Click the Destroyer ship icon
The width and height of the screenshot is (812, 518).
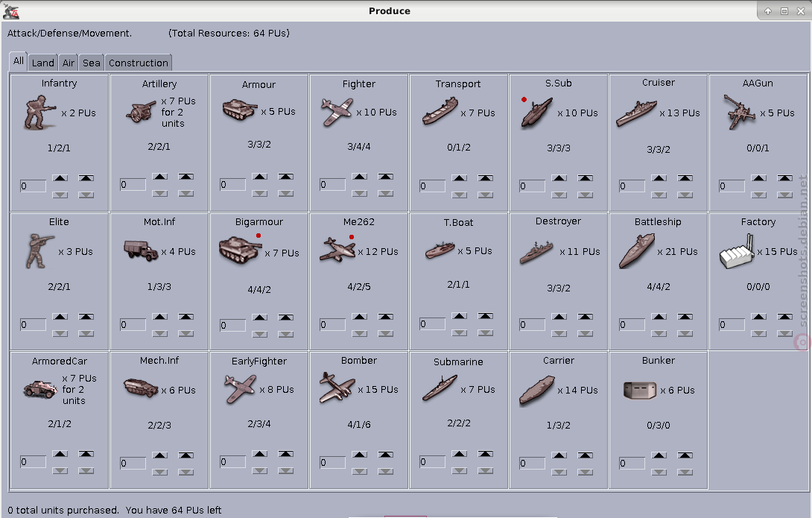point(536,252)
